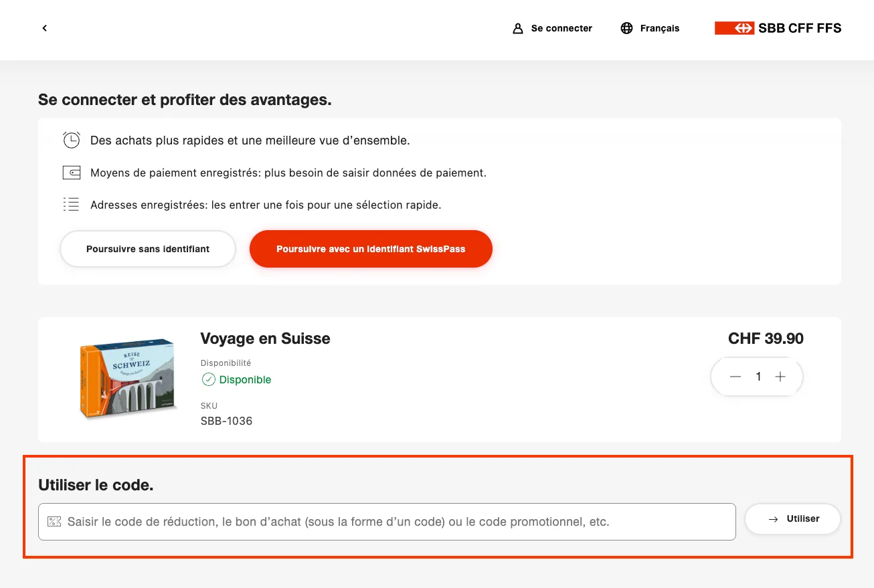The image size is (874, 588).
Task: Increase quantity with the plus stepper
Action: (x=780, y=377)
